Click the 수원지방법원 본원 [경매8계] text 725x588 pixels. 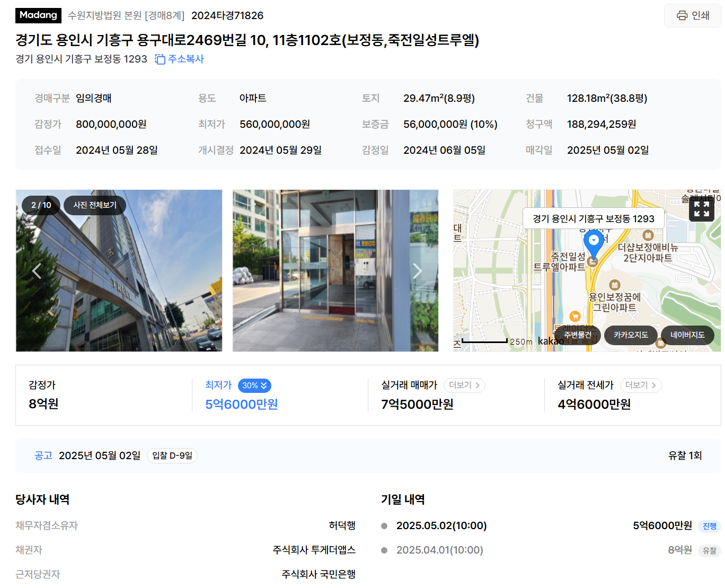(x=126, y=15)
